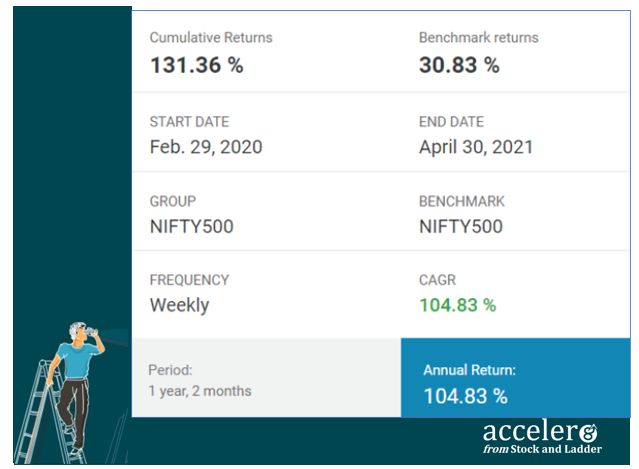This screenshot has height=469, width=639.
Task: Click the FREQUENCY value Weekly
Action: [x=180, y=305]
